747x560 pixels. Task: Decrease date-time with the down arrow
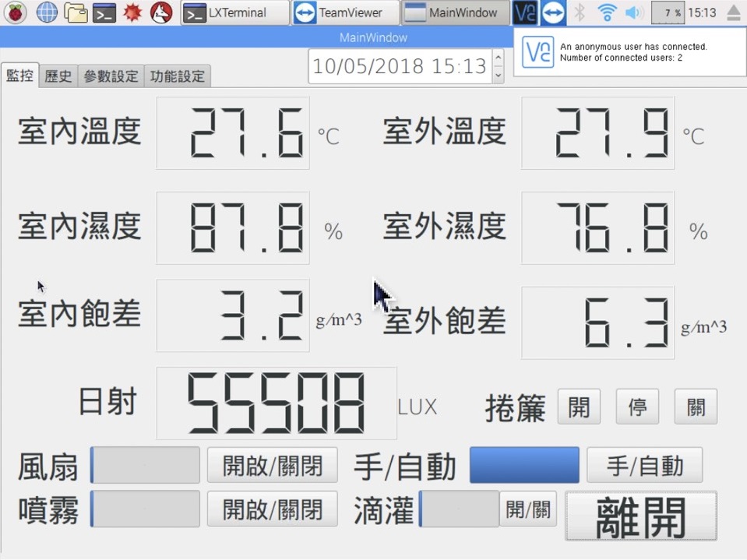[499, 75]
